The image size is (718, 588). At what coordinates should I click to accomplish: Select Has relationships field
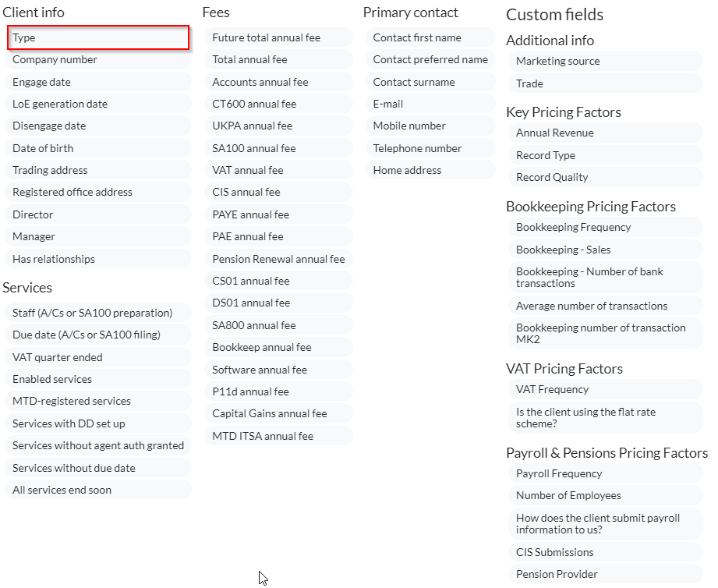click(98, 259)
